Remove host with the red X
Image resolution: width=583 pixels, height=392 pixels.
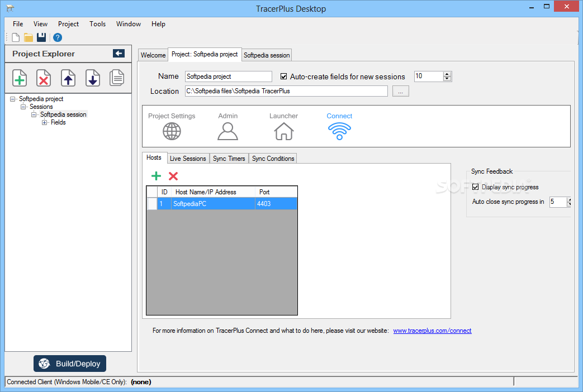[x=173, y=176]
